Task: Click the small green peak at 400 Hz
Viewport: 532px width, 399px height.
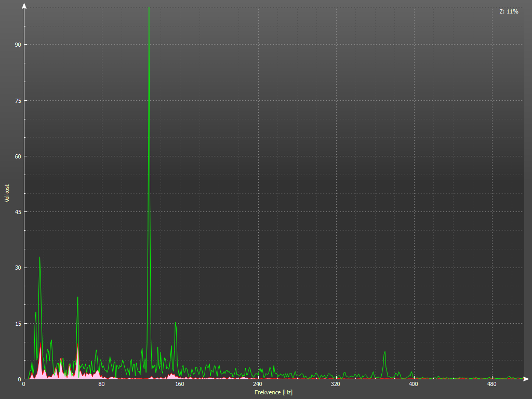Action: tap(412, 373)
